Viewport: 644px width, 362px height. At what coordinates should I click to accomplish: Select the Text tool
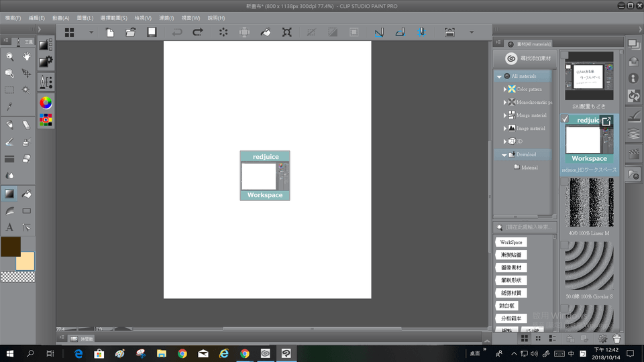coord(9,227)
